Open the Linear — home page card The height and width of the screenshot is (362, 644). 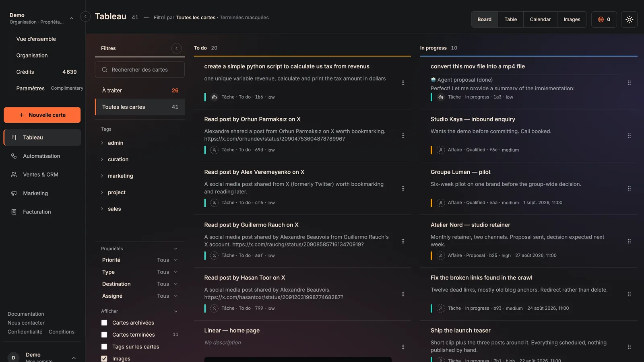(232, 331)
